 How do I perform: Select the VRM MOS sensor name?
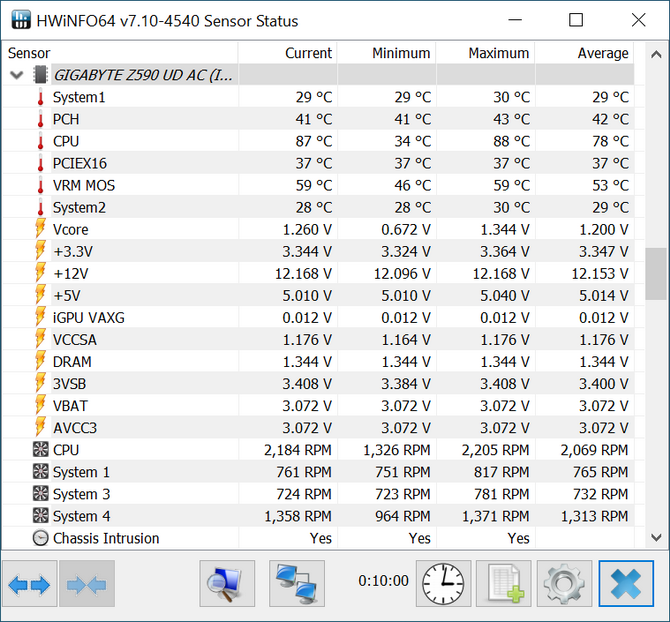84,185
